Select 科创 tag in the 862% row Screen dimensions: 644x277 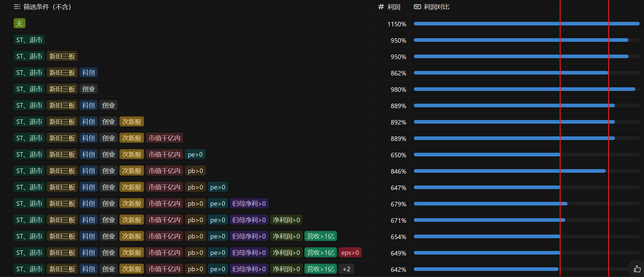pos(89,73)
